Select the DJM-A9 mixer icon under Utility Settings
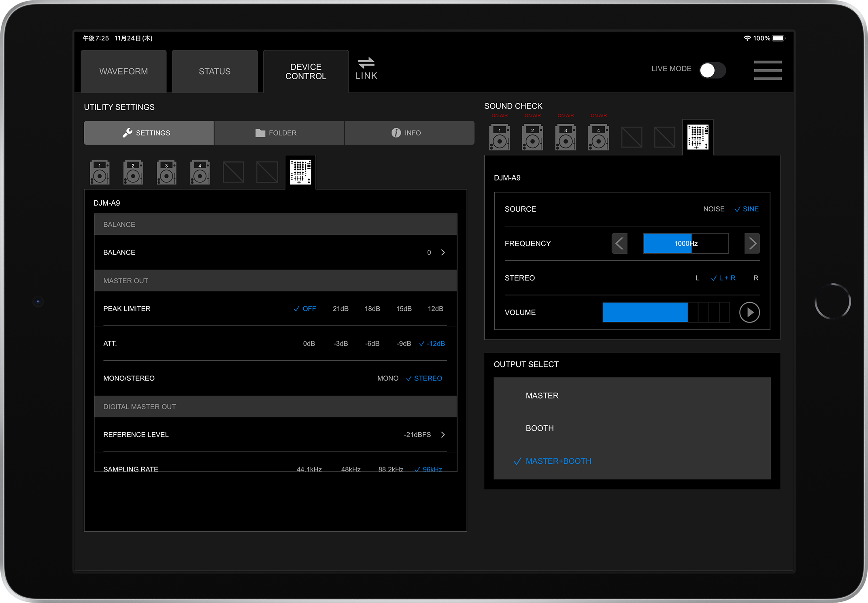868x603 pixels. 300,172
